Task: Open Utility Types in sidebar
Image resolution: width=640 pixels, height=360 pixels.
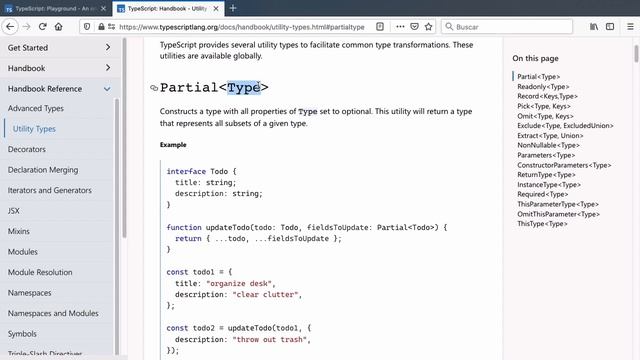Action: 34,129
